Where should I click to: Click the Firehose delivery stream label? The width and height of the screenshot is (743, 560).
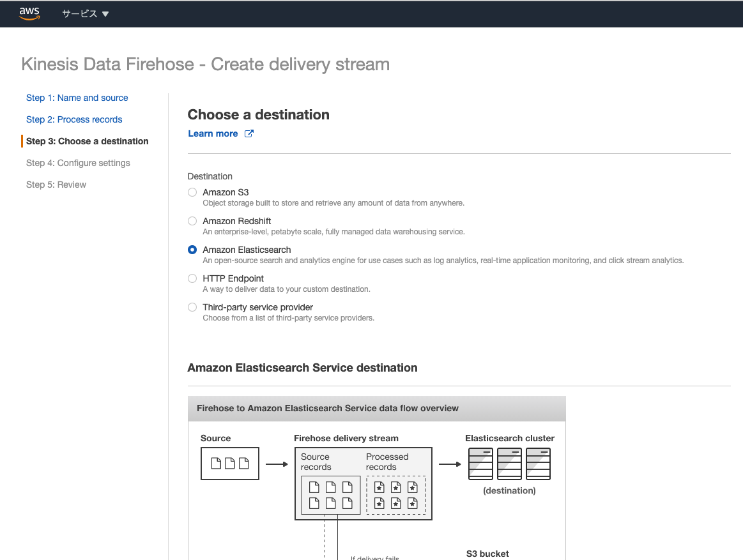click(346, 438)
